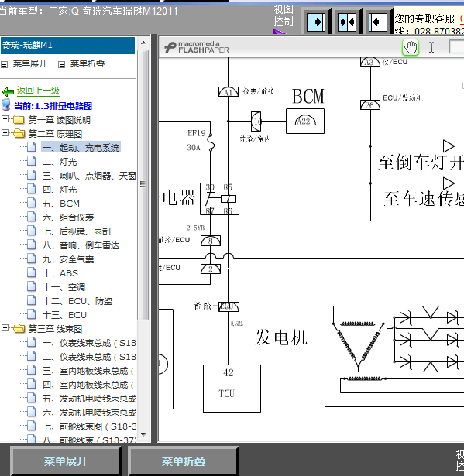Open first 仪表线束总成 item (一)
The width and height of the screenshot is (464, 476).
[89, 343]
